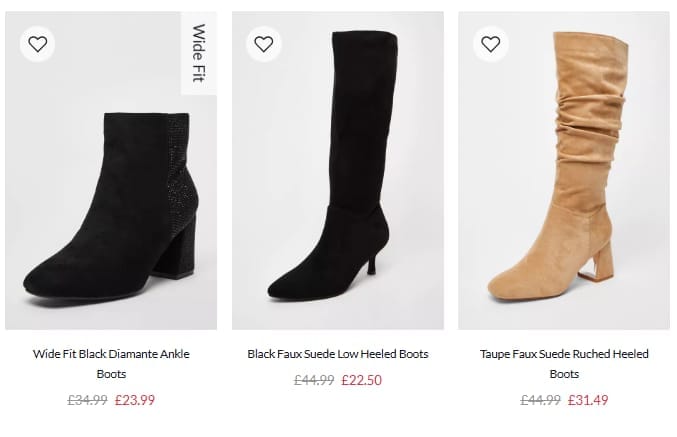The image size is (677, 437).
Task: Click heart icon on Taupe Ruched Heeled Boots
Action: click(490, 44)
